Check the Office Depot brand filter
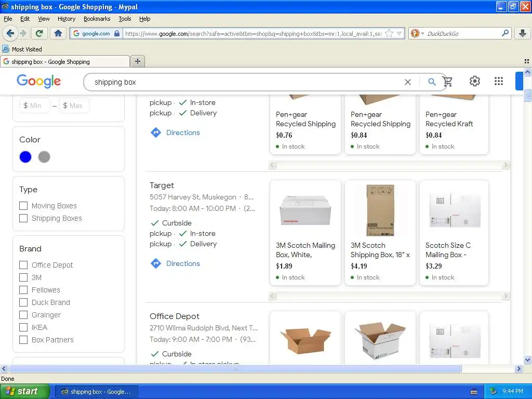532x399 pixels. pos(23,265)
